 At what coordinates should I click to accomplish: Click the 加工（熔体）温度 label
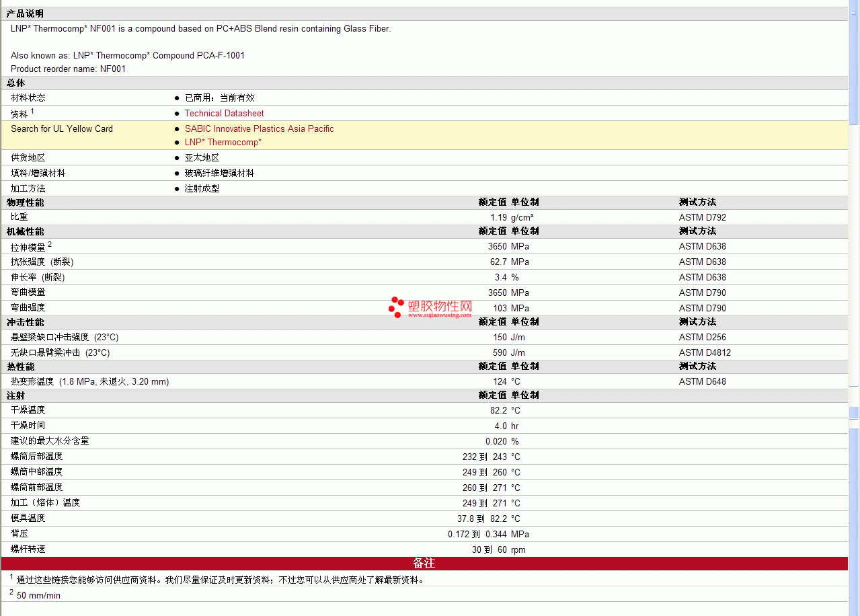coord(45,503)
